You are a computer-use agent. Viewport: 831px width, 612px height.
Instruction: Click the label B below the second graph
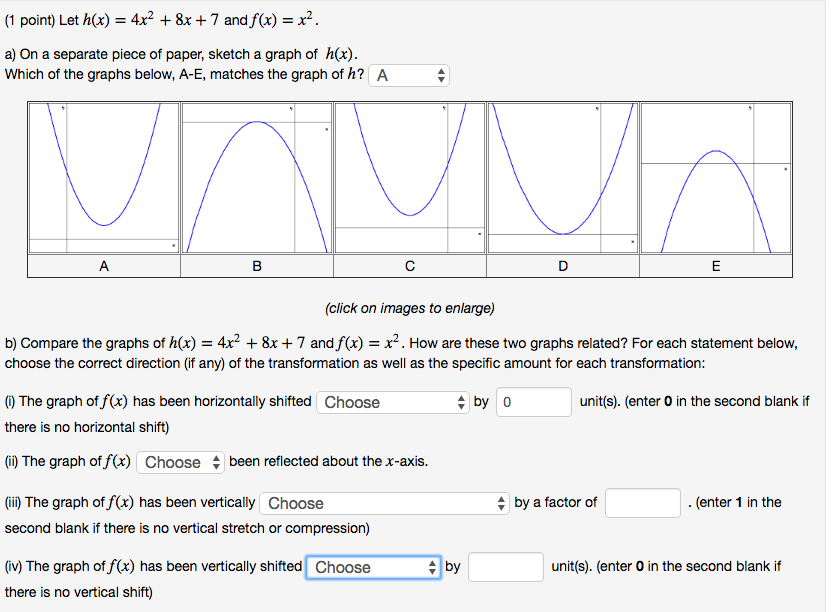pos(257,266)
